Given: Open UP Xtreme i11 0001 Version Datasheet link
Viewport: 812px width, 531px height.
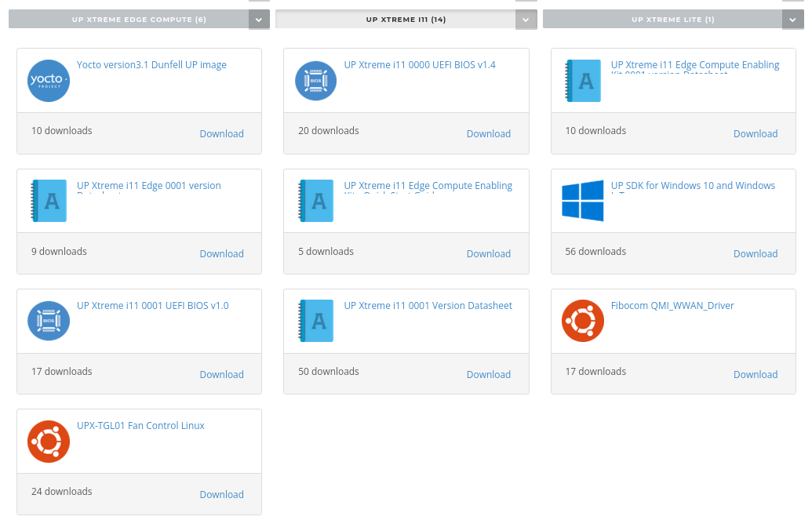Looking at the screenshot, I should [x=428, y=306].
